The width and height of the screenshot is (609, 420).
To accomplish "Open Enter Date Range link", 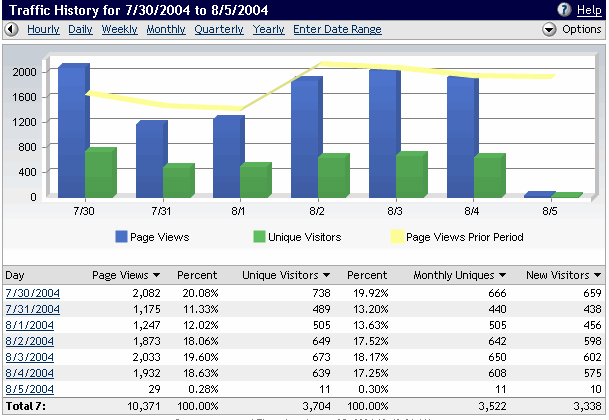I will click(337, 30).
